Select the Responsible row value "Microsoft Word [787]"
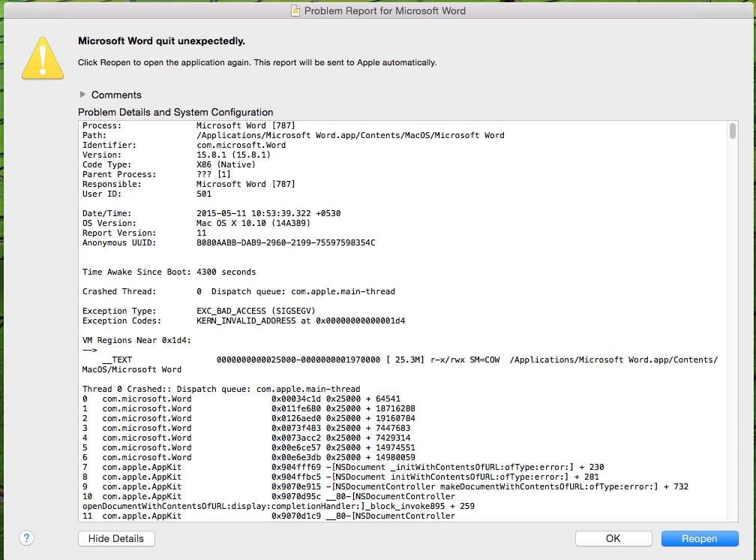756x560 pixels. click(245, 184)
